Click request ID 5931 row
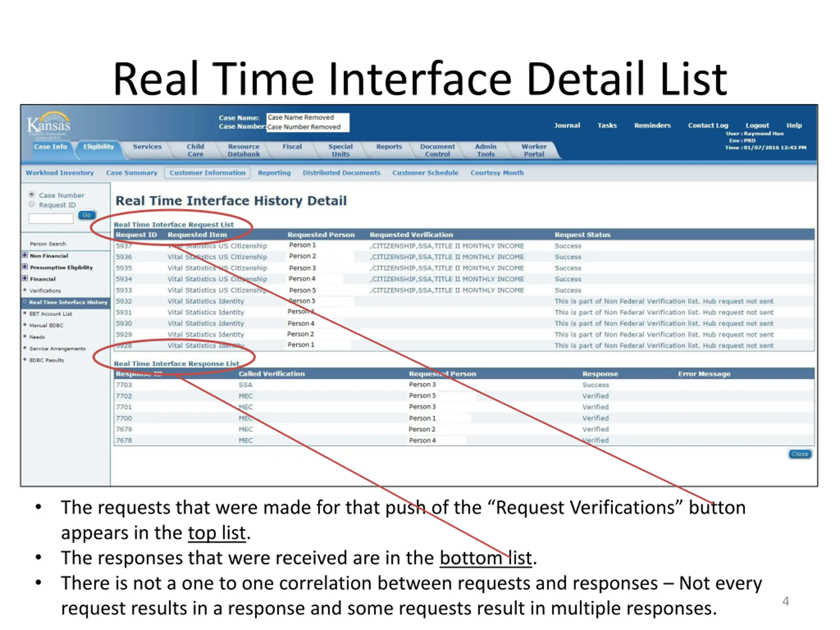 click(x=464, y=312)
